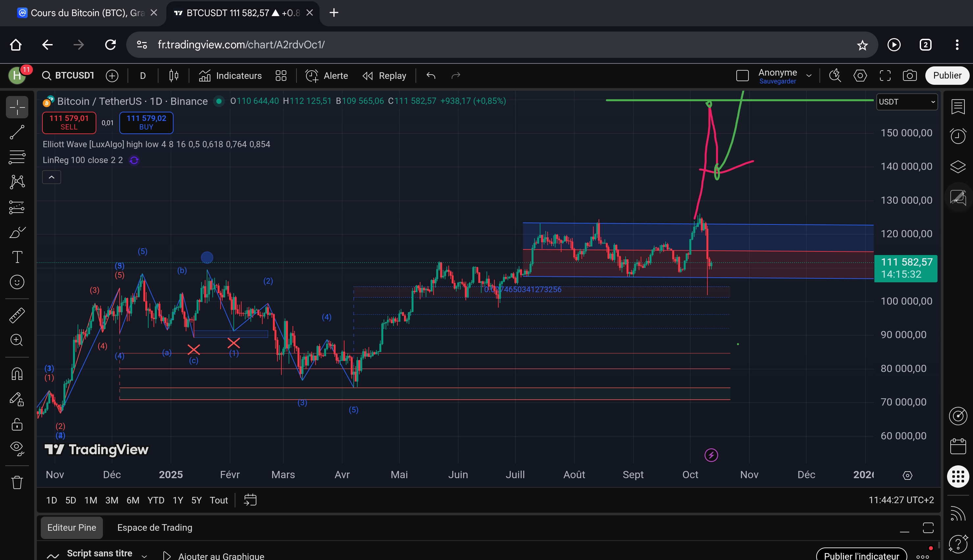This screenshot has width=973, height=560.
Task: Open the candlestick chart style selector
Action: (x=174, y=76)
